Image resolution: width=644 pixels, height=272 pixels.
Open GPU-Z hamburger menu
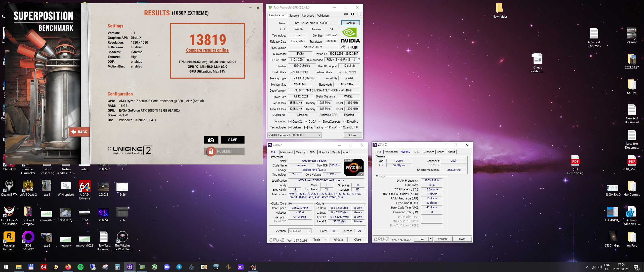(x=359, y=14)
